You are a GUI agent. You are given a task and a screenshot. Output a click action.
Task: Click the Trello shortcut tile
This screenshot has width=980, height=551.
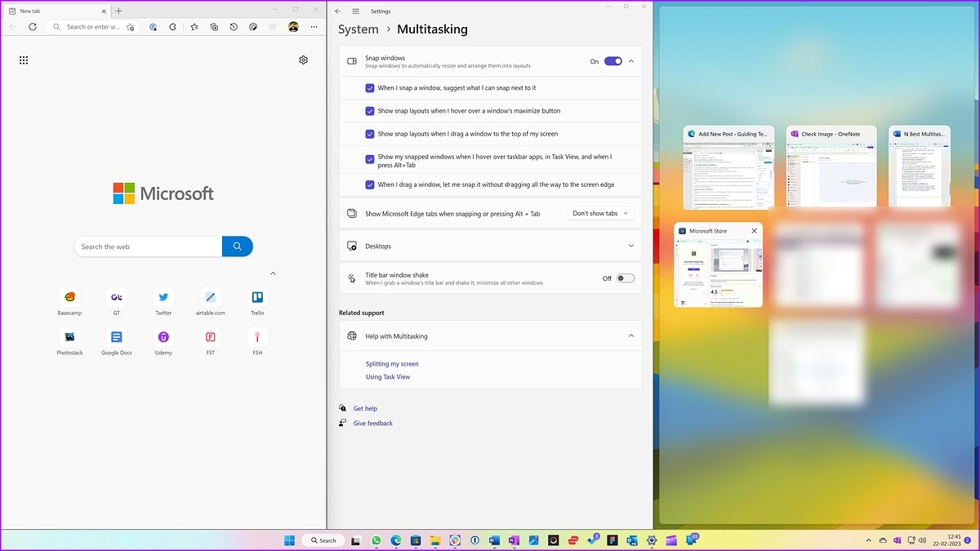coord(257,301)
